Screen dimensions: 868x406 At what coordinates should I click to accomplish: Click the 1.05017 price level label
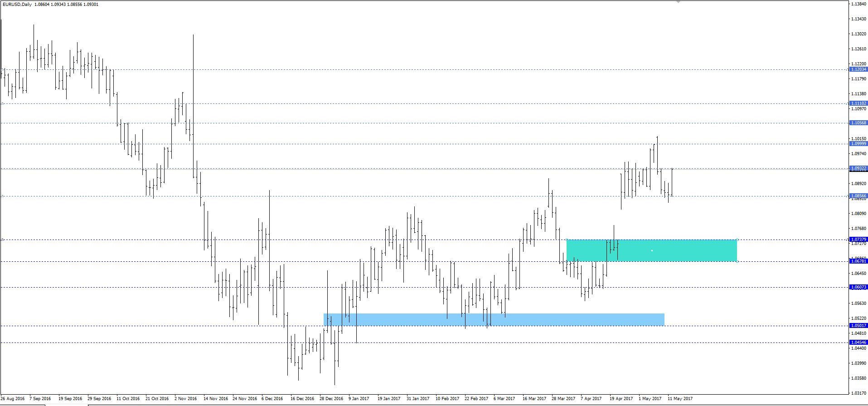[x=858, y=326]
